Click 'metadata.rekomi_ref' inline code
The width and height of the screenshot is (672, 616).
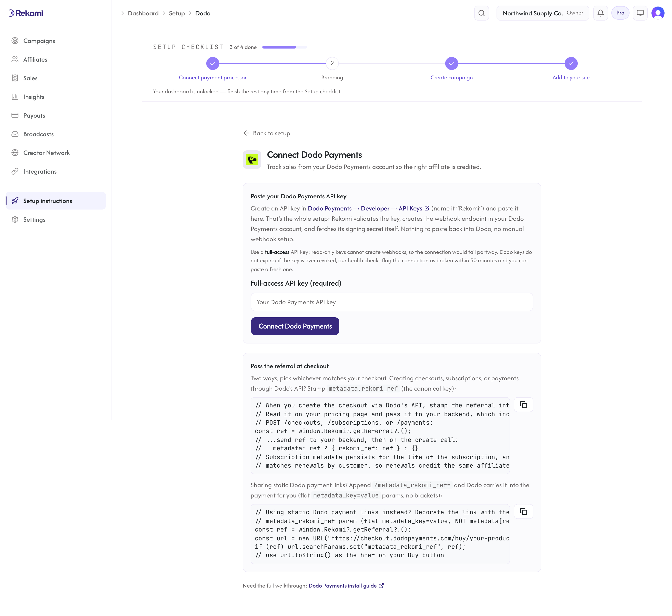[363, 388]
